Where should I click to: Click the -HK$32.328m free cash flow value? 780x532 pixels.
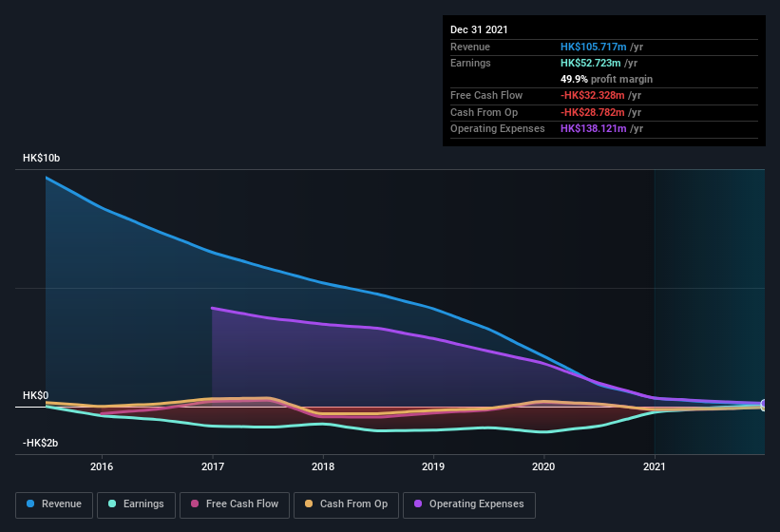click(592, 95)
